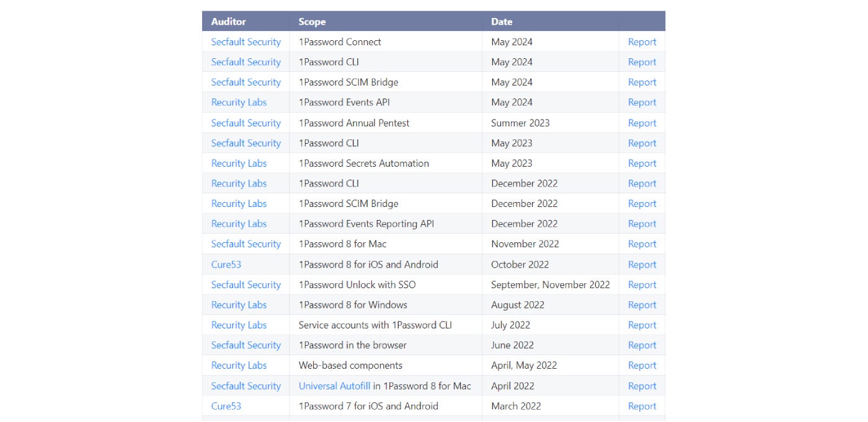Open the Report for 1Password 8 iOS and Android

pyautogui.click(x=642, y=265)
